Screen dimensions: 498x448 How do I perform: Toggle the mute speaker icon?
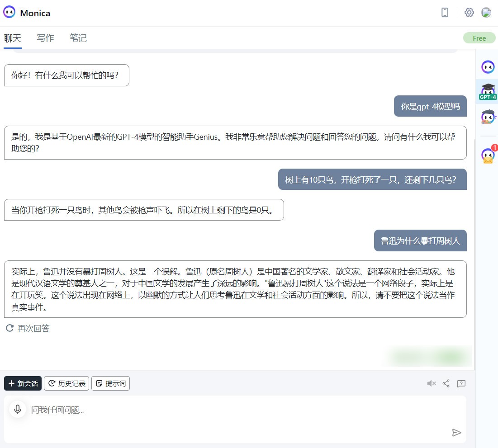432,383
